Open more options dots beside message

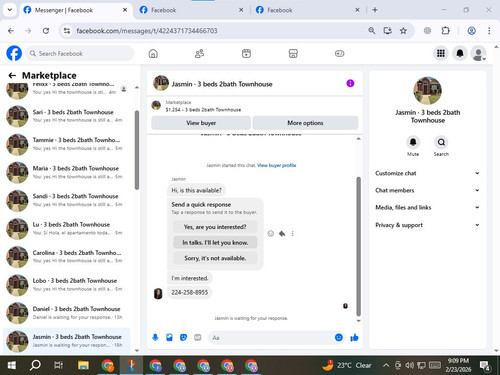tap(293, 234)
